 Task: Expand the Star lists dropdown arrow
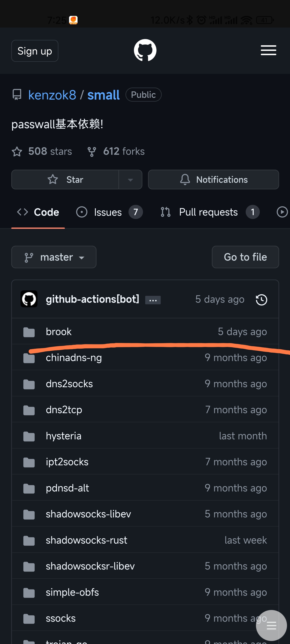coord(130,180)
